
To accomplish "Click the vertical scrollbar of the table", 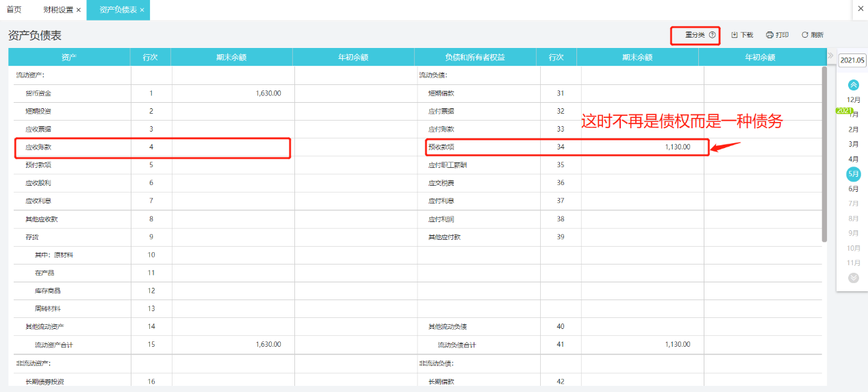I will point(824,154).
